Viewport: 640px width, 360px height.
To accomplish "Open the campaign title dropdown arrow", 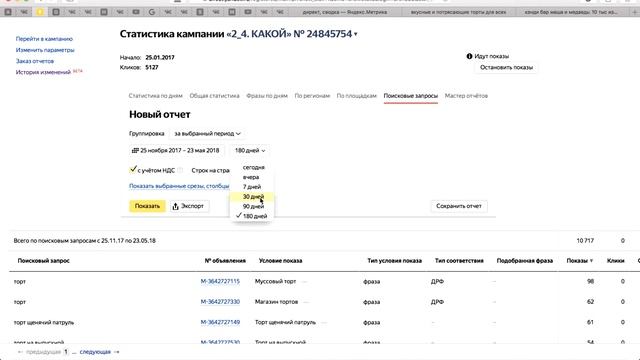I will (x=356, y=34).
